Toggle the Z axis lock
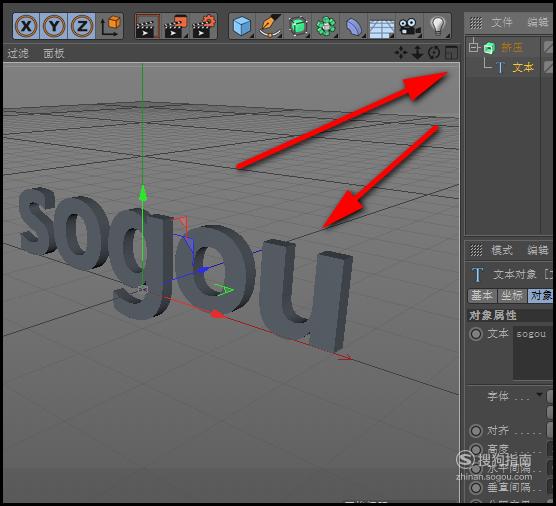The height and width of the screenshot is (506, 556). pos(82,26)
